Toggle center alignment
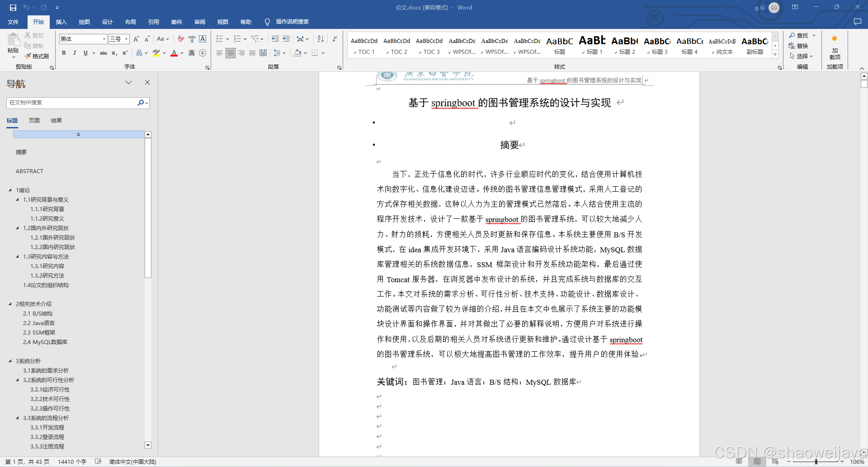This screenshot has width=868, height=467. [x=231, y=53]
